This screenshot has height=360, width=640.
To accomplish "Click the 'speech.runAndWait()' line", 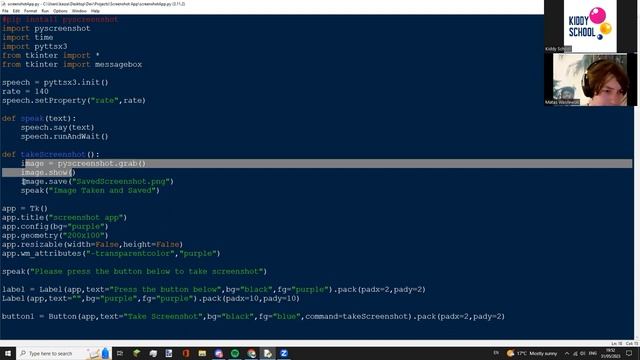I will pyautogui.click(x=64, y=136).
